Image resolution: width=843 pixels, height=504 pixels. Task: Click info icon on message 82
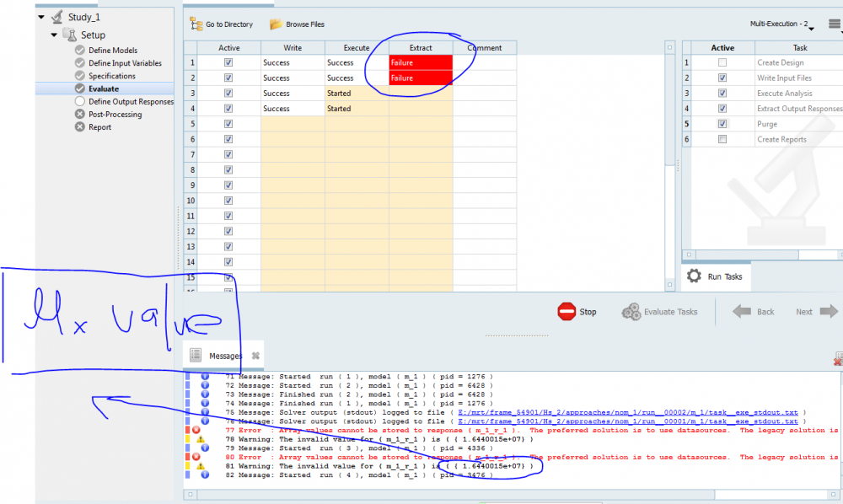pos(205,475)
